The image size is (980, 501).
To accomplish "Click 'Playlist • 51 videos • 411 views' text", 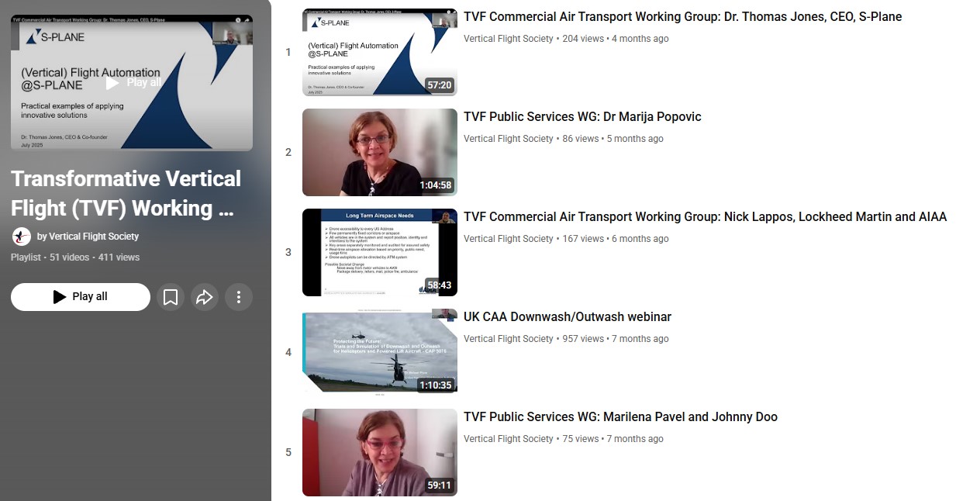I will [x=75, y=257].
